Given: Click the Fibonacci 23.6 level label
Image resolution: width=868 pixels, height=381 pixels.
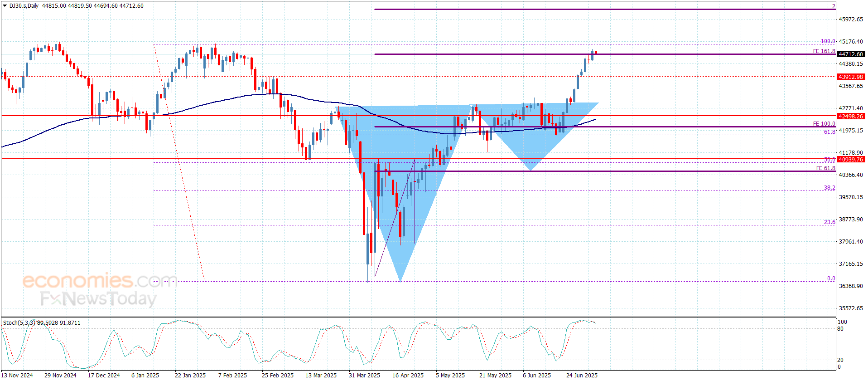Looking at the screenshot, I should [x=829, y=222].
